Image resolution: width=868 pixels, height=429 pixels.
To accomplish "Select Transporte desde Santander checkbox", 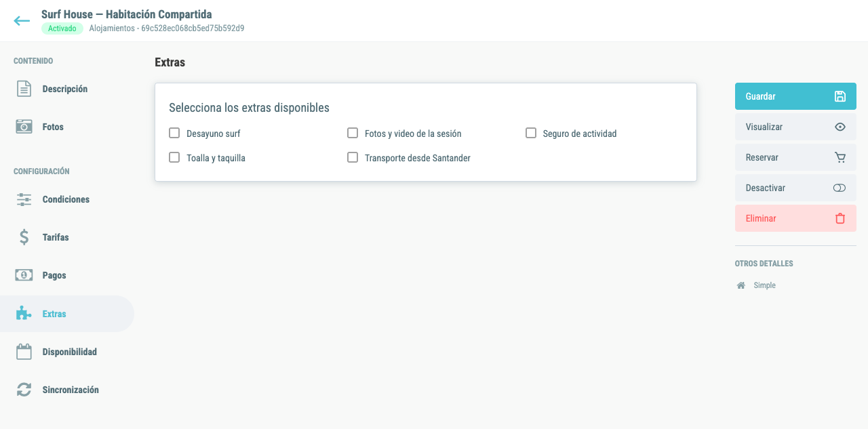I will [353, 157].
